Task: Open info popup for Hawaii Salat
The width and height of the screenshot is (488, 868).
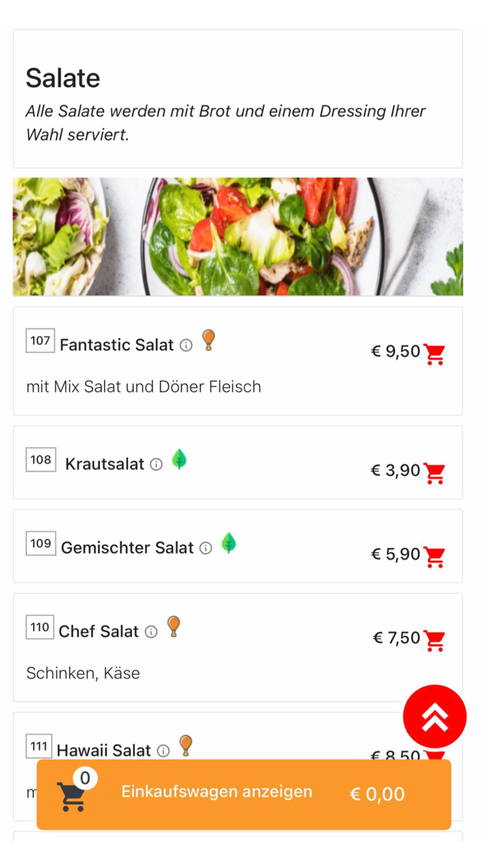Action: [163, 750]
